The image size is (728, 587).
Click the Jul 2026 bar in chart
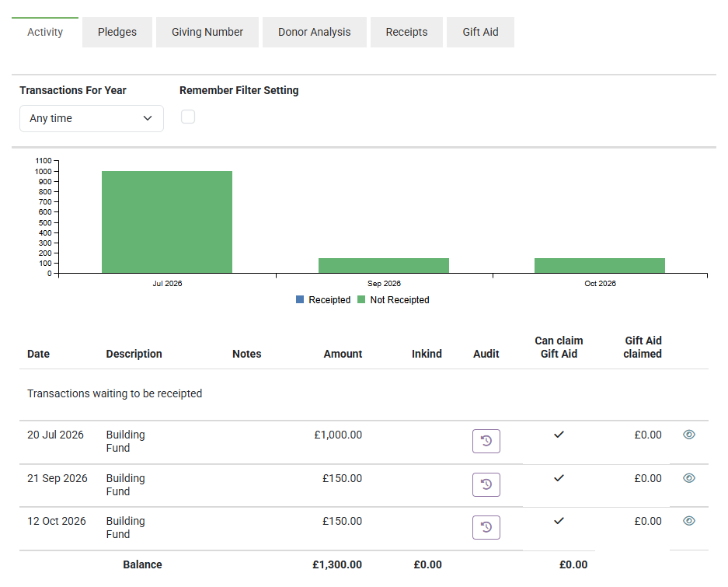click(x=167, y=222)
